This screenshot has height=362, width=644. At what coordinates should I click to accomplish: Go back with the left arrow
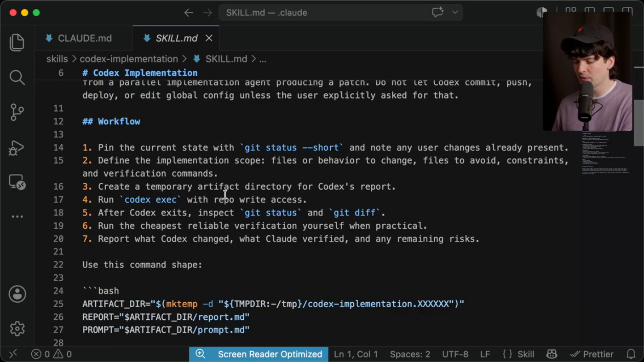[189, 13]
